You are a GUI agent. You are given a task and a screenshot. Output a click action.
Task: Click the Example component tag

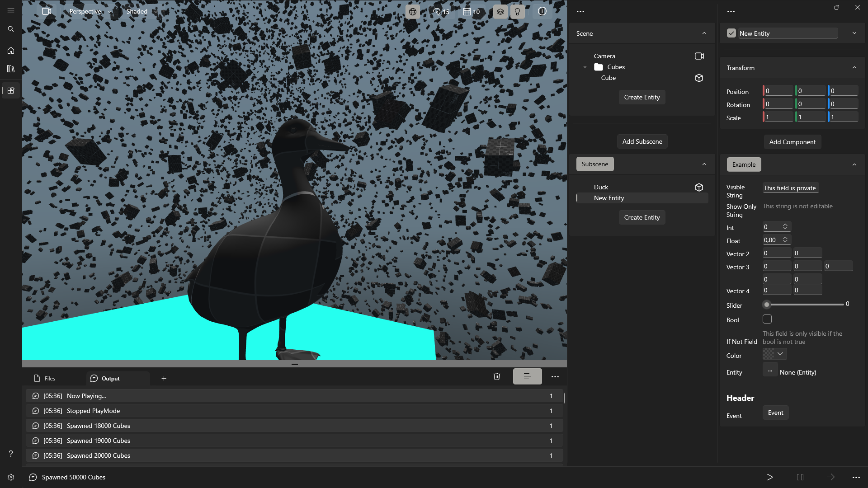[x=744, y=165]
